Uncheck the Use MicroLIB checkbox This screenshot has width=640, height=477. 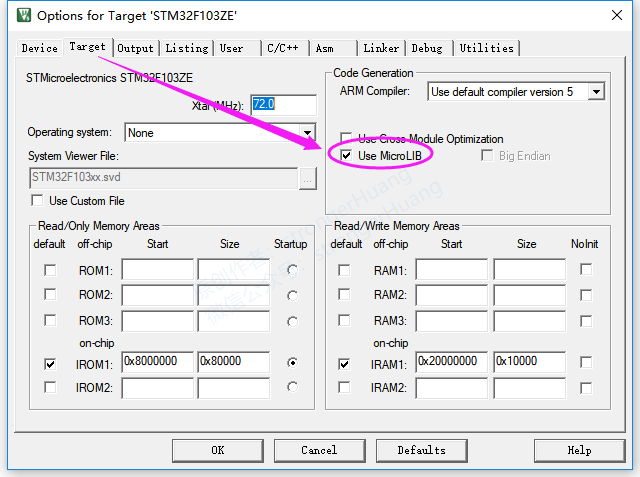click(346, 155)
